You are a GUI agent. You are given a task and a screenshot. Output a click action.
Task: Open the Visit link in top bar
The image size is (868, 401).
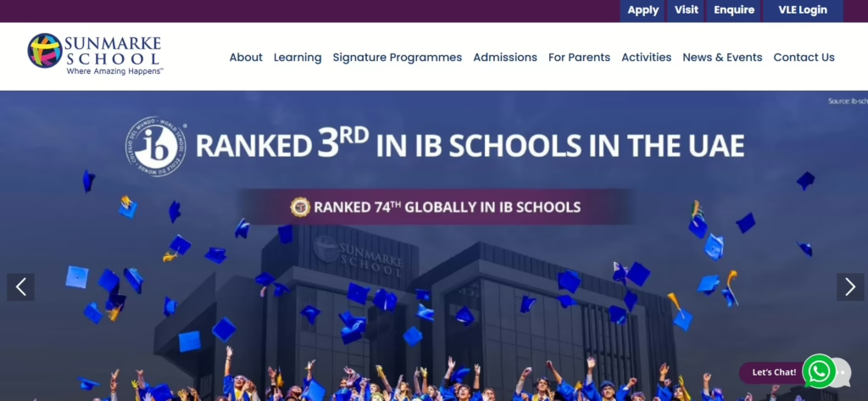pyautogui.click(x=686, y=10)
